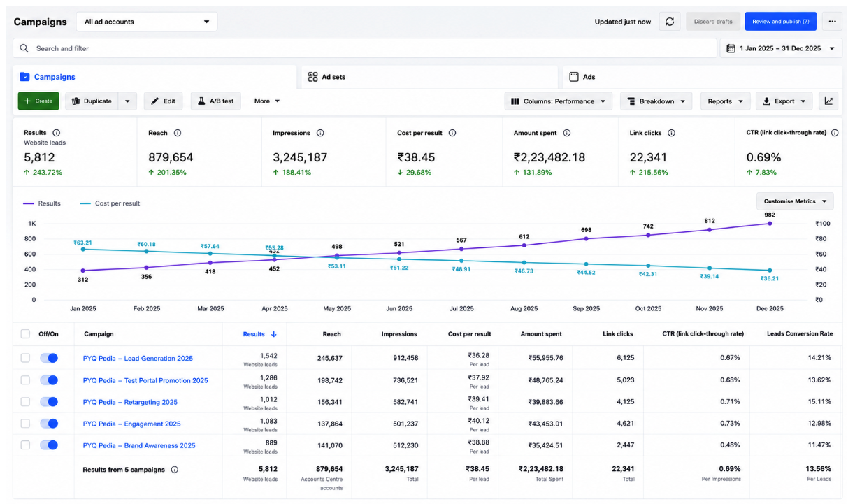Switch to the Ad sets tab
Image resolution: width=848 pixels, height=504 pixels.
tap(429, 77)
